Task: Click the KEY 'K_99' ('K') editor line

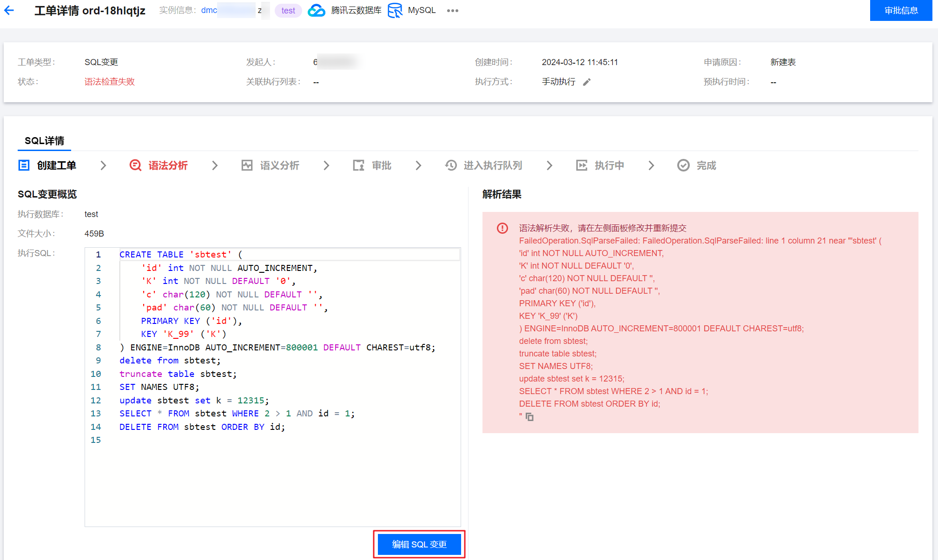Action: point(184,334)
